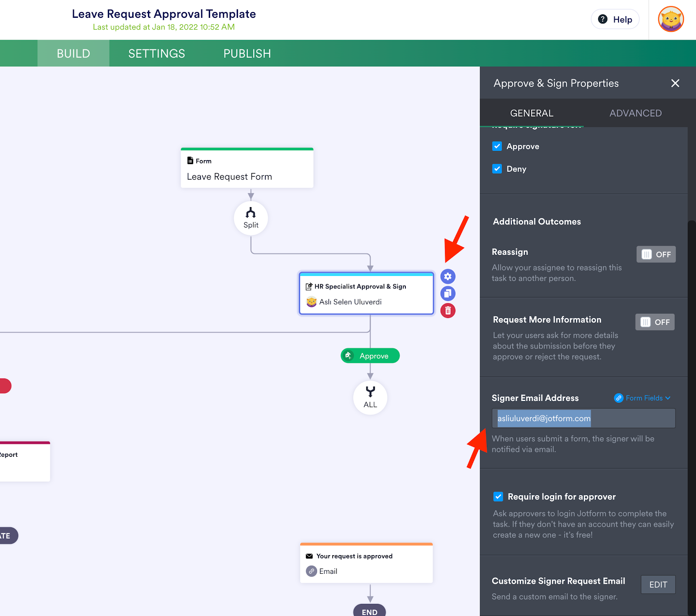Click the Approve outcome pill
The height and width of the screenshot is (616, 696).
tap(370, 355)
